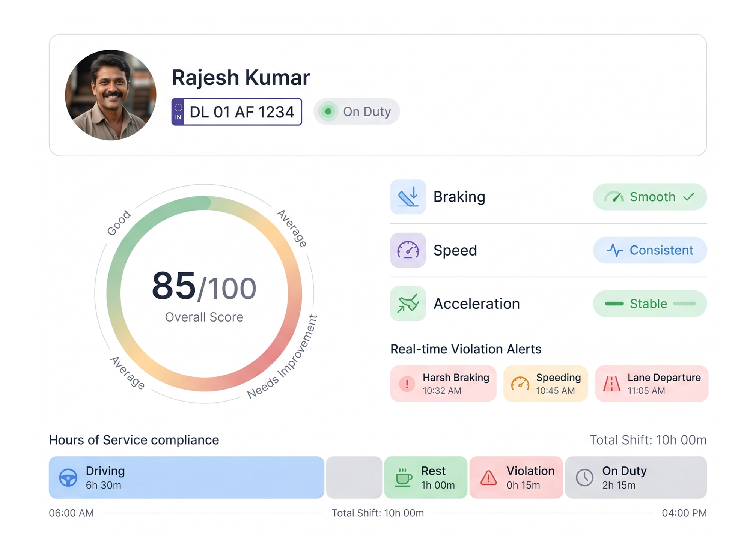
Task: Click the Acceleration metric label
Action: (x=477, y=304)
